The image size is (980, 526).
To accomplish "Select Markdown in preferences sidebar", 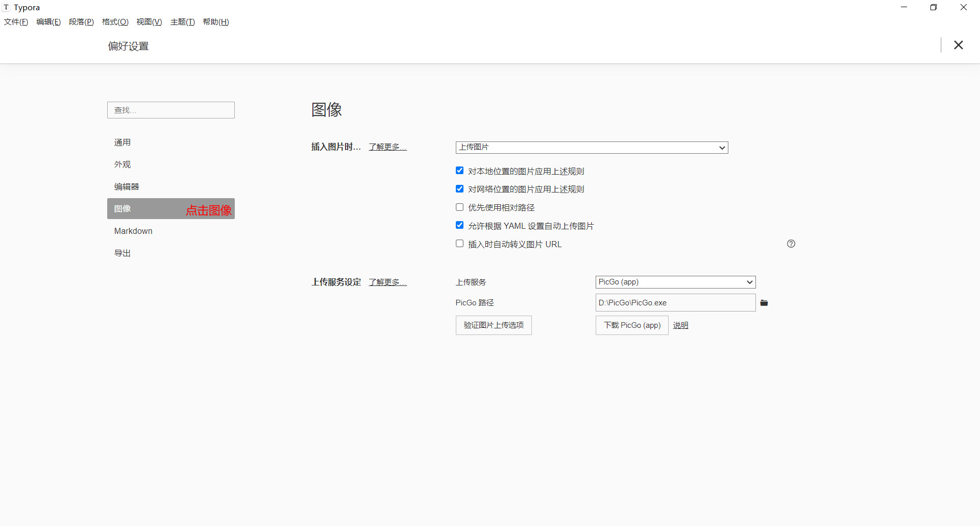I will click(171, 231).
